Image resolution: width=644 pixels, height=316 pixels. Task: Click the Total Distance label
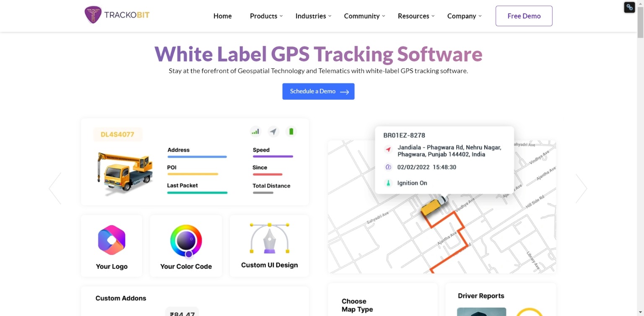coord(271,186)
